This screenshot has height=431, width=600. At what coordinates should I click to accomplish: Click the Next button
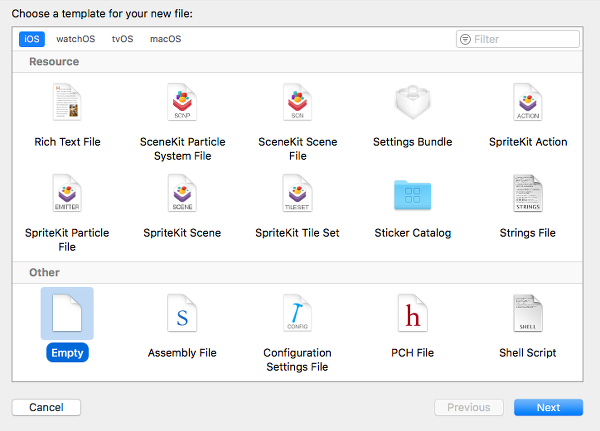548,407
